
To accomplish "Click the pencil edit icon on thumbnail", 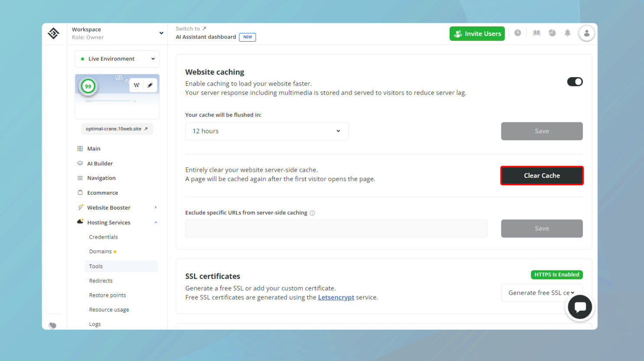I will click(x=150, y=85).
